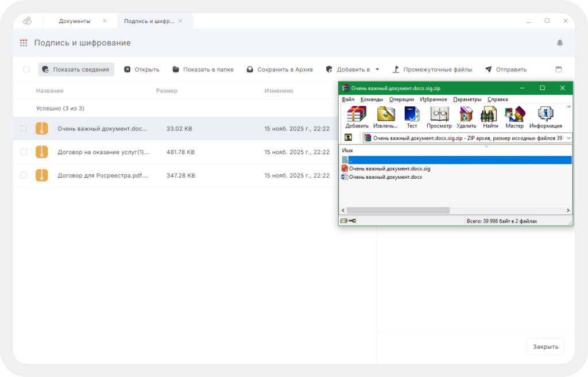
Task: Click the Закрыть button
Action: click(545, 347)
